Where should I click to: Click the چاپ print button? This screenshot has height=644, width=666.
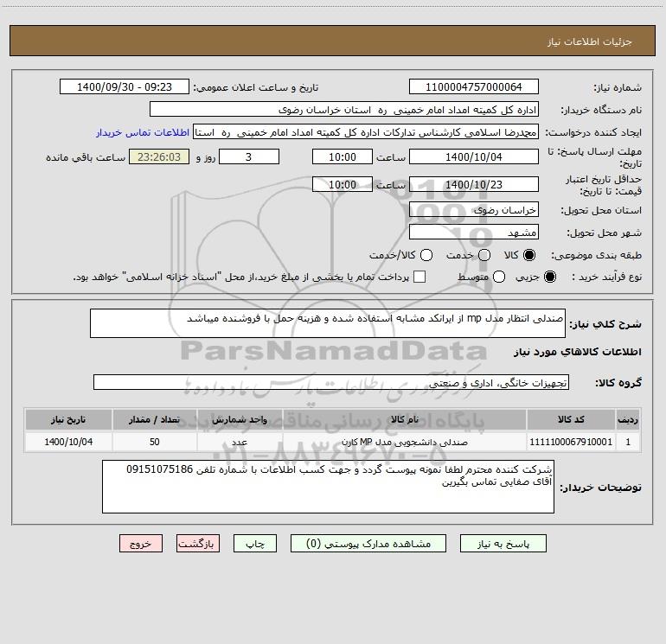(255, 544)
